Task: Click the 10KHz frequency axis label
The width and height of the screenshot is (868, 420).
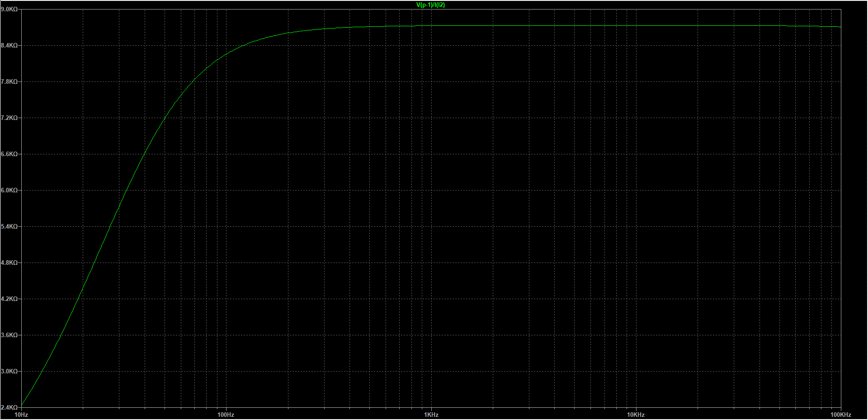Action: point(636,415)
